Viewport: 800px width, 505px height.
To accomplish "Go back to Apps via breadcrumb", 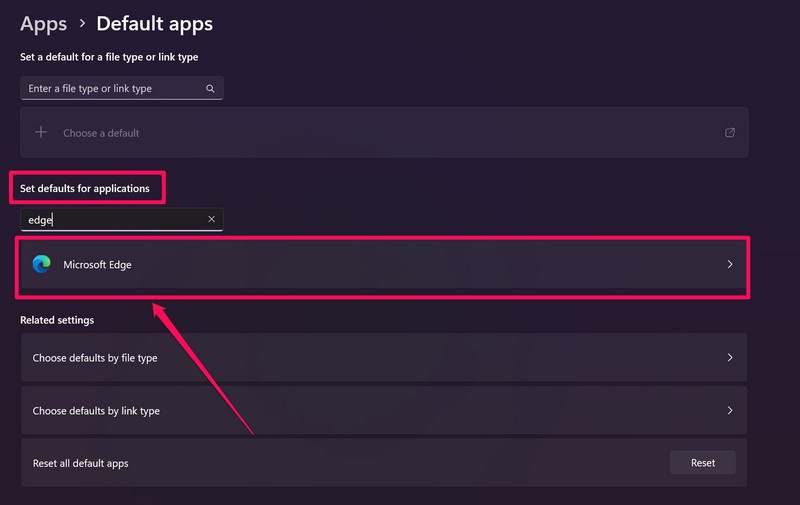I will point(43,23).
